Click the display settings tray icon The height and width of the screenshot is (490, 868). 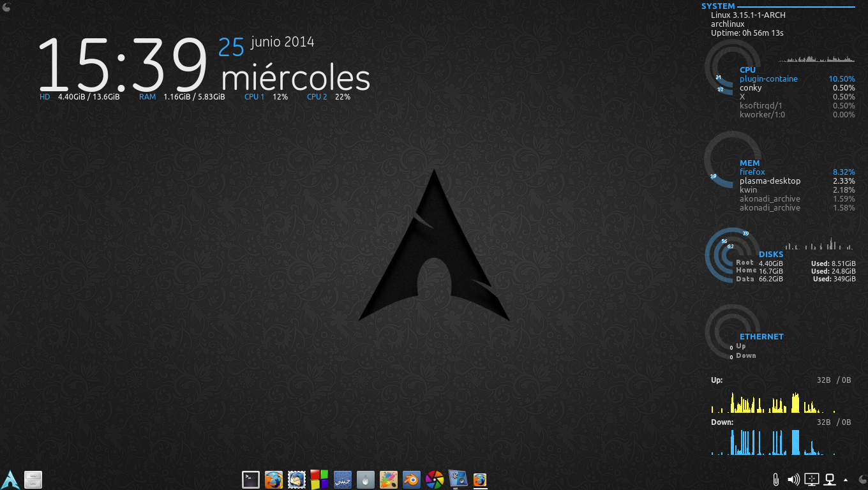[x=812, y=479]
